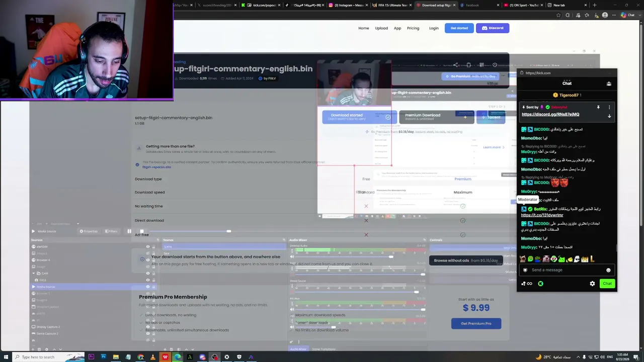Click the green Kick logo icon
This screenshot has width=644, height=362.
point(540,284)
